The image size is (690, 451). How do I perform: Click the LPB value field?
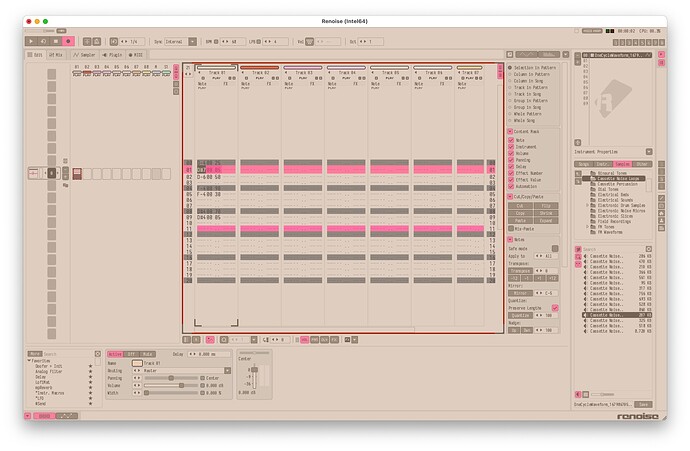276,41
